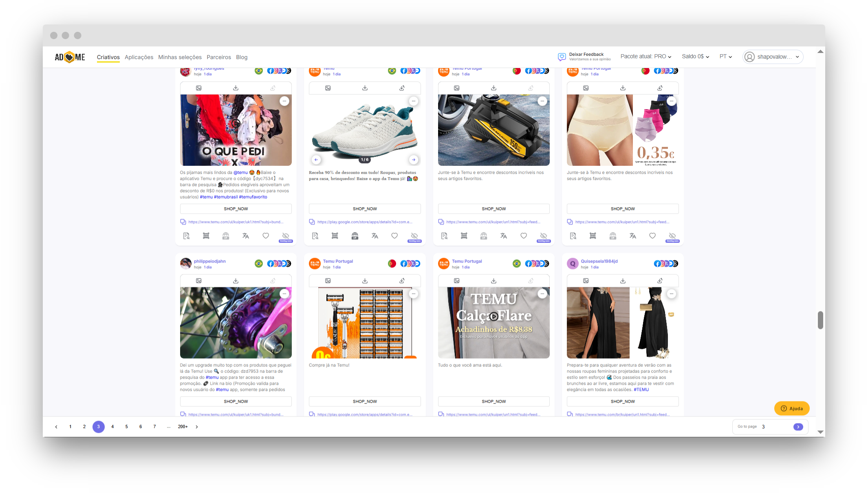Open the Aplicações menu item

[139, 57]
